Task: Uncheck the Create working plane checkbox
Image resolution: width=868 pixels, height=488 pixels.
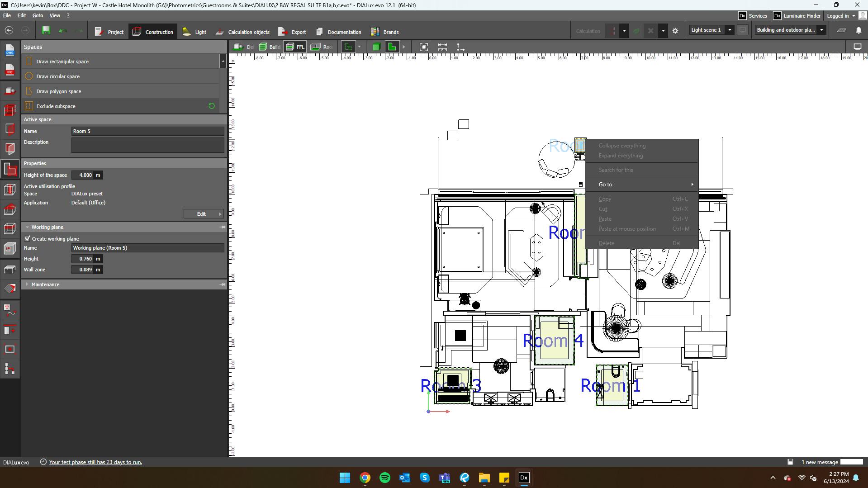Action: [x=28, y=238]
